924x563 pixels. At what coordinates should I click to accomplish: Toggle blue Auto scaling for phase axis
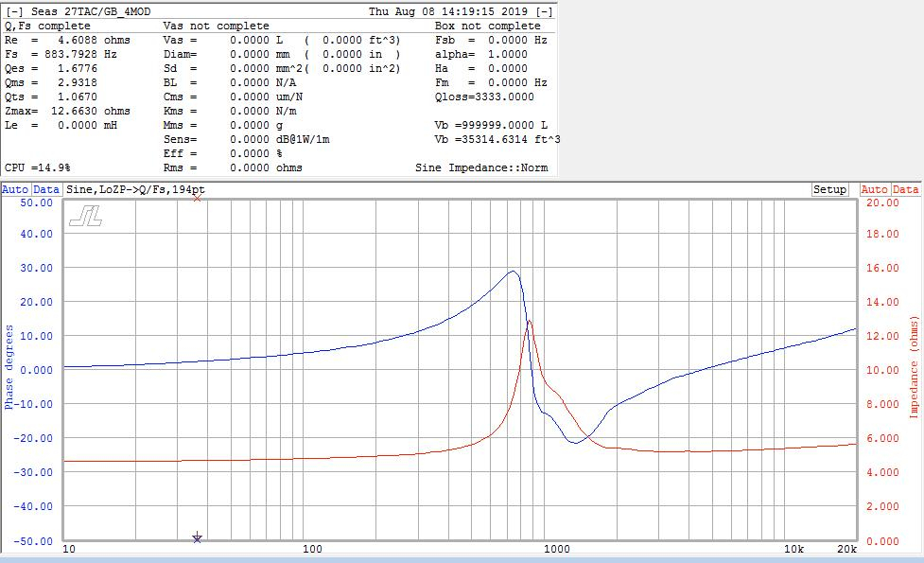(15, 189)
